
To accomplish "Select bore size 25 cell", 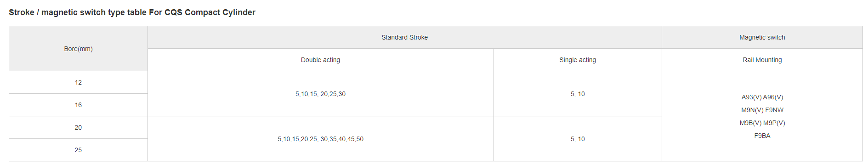I will pos(78,150).
